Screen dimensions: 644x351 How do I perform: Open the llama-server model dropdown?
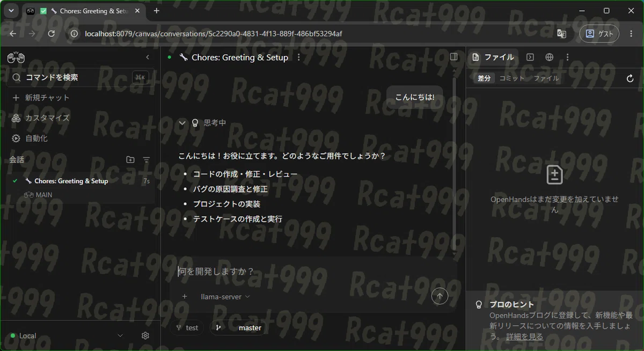coord(225,297)
